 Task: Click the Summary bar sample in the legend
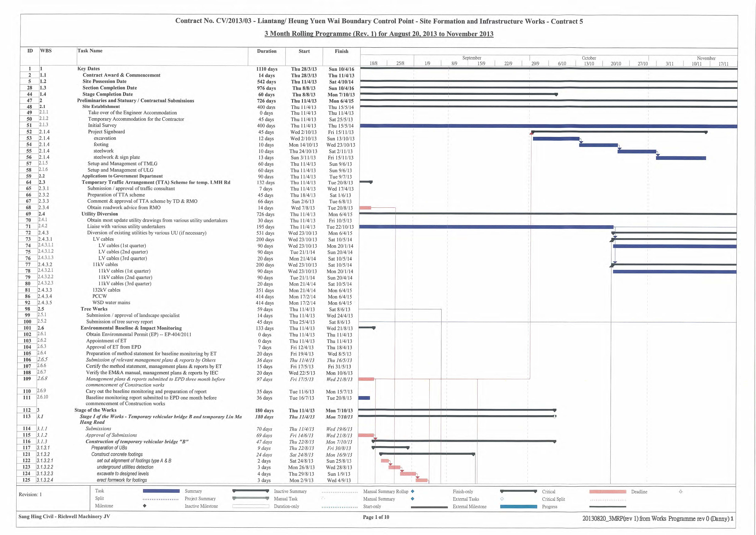coord(251,491)
